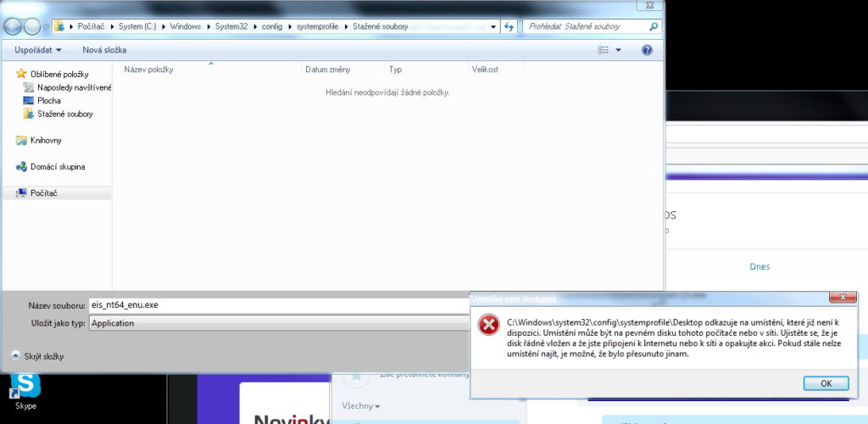This screenshot has height=424, width=868.
Task: Select Stažené soubory in the navigation pane
Action: pyautogui.click(x=58, y=114)
